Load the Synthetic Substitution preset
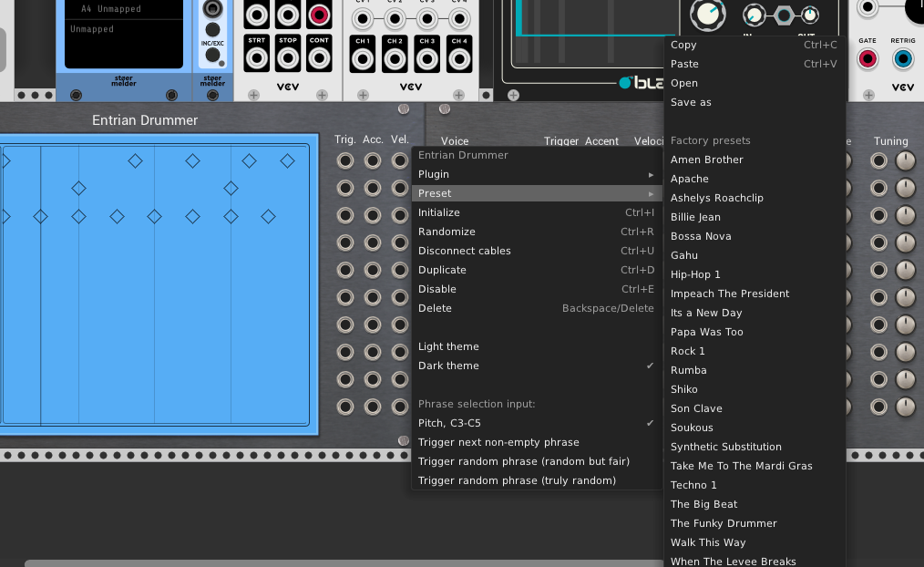Screen dimensions: 924x567 pos(755,448)
